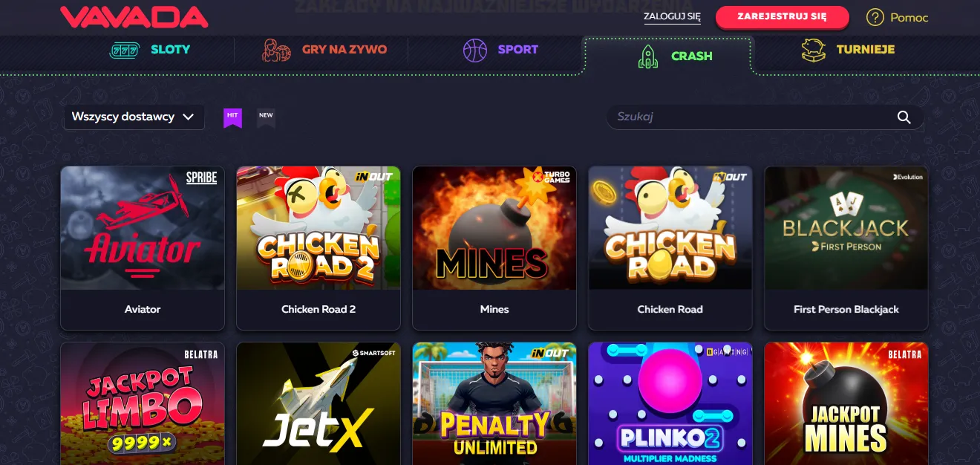
Task: Launch the JetX game tile
Action: 318,403
